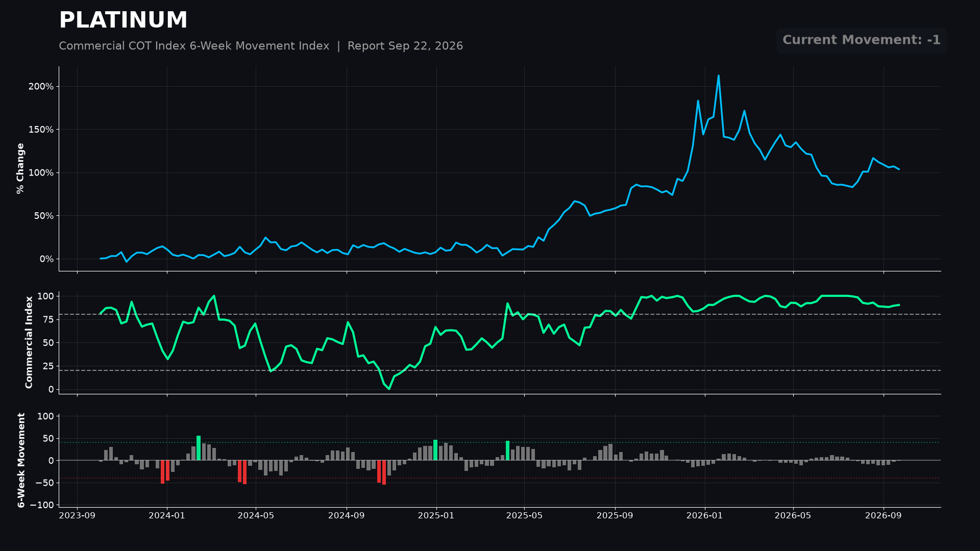980x551 pixels.
Task: Click the Current Movement: -1 badge
Action: click(861, 40)
